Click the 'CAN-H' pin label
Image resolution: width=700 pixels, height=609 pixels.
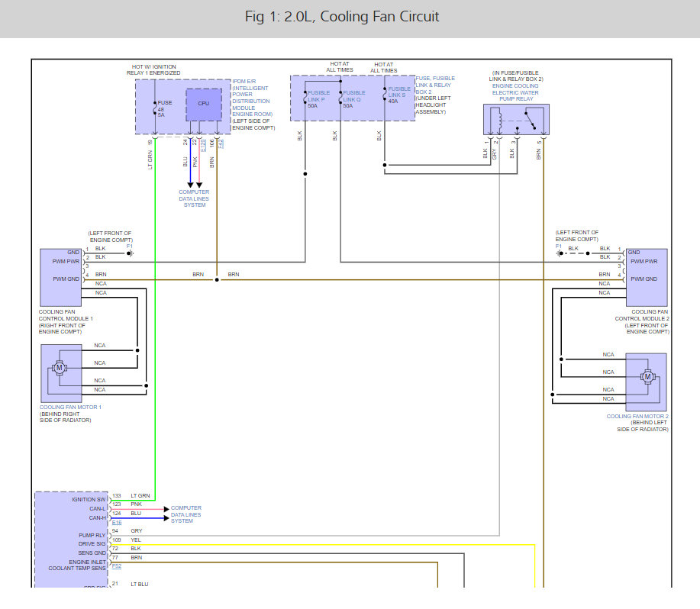97,518
